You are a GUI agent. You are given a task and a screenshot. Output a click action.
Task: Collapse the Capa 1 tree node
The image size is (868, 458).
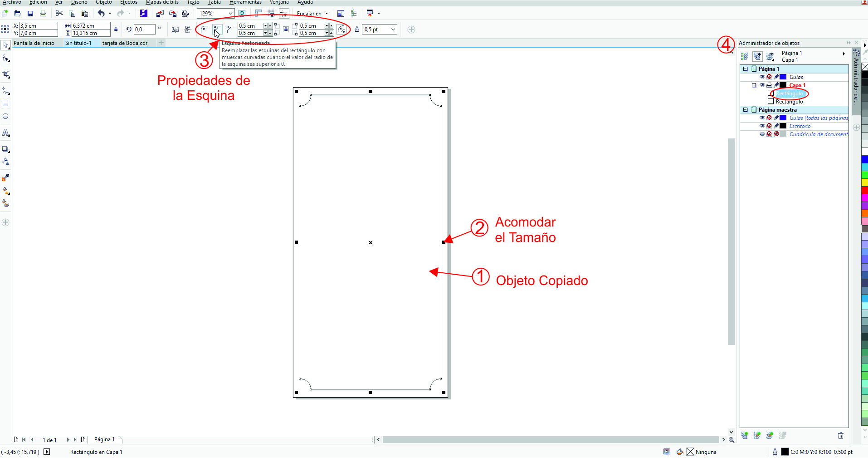754,85
